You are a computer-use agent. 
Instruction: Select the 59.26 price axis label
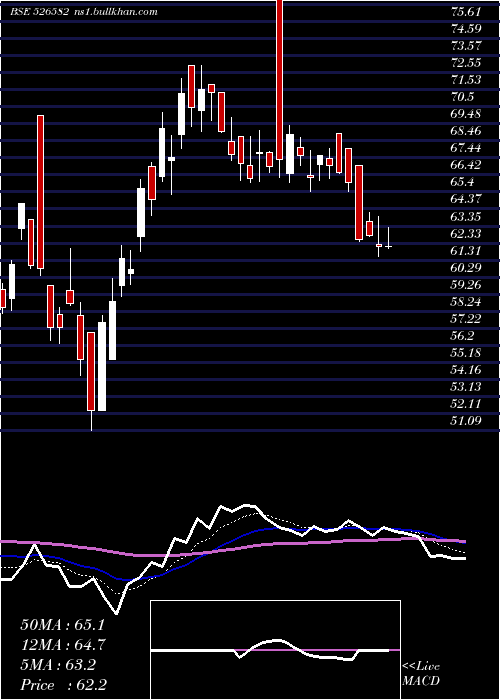(x=466, y=284)
